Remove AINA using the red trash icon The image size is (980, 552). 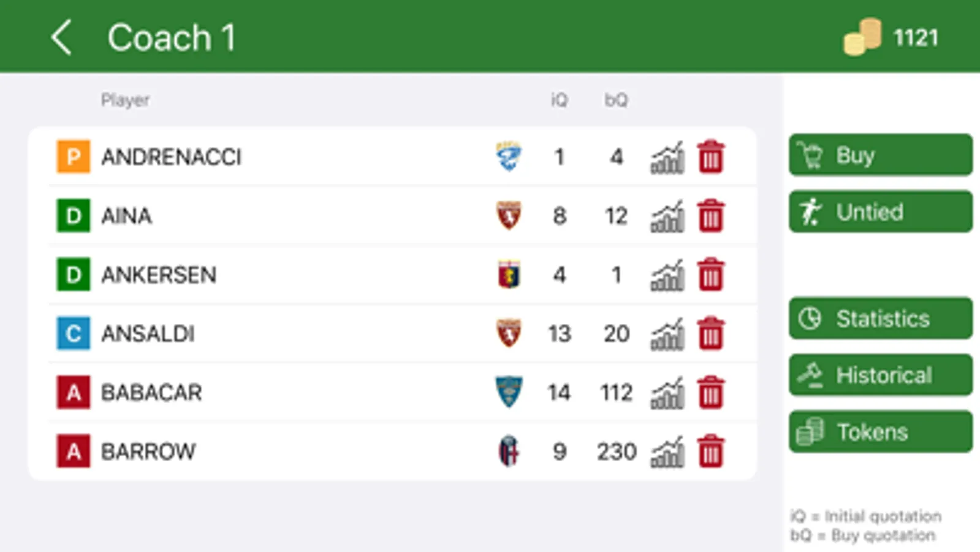[710, 216]
